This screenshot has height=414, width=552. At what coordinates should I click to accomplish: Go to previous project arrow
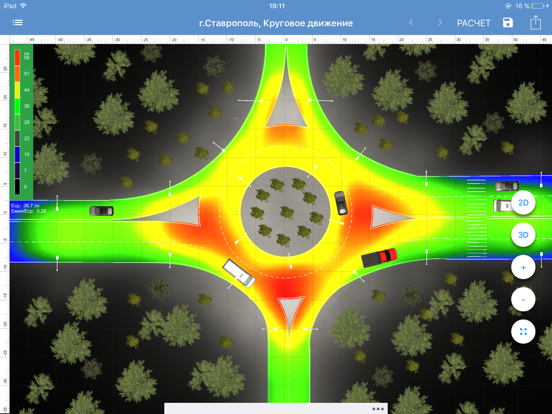coord(411,23)
